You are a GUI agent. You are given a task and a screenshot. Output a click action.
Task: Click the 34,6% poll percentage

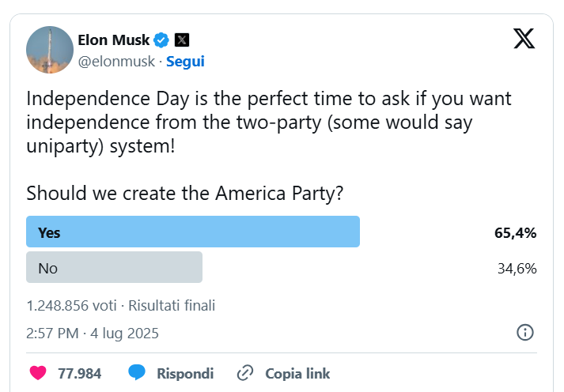coord(517,268)
